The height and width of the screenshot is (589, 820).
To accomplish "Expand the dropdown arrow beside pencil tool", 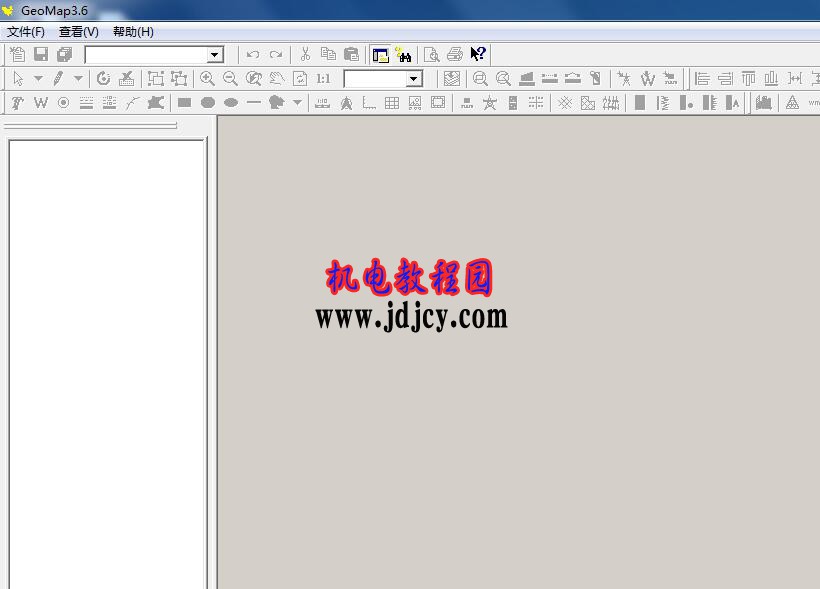I will [78, 78].
